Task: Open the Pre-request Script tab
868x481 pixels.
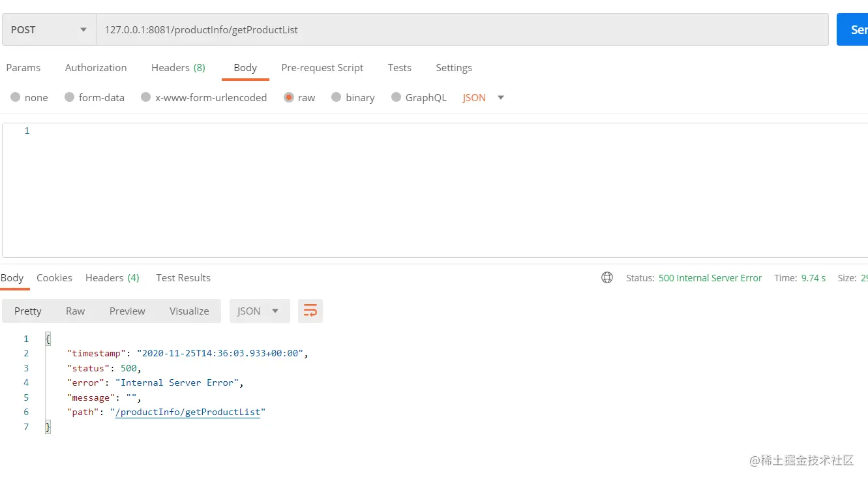Action: pos(322,67)
